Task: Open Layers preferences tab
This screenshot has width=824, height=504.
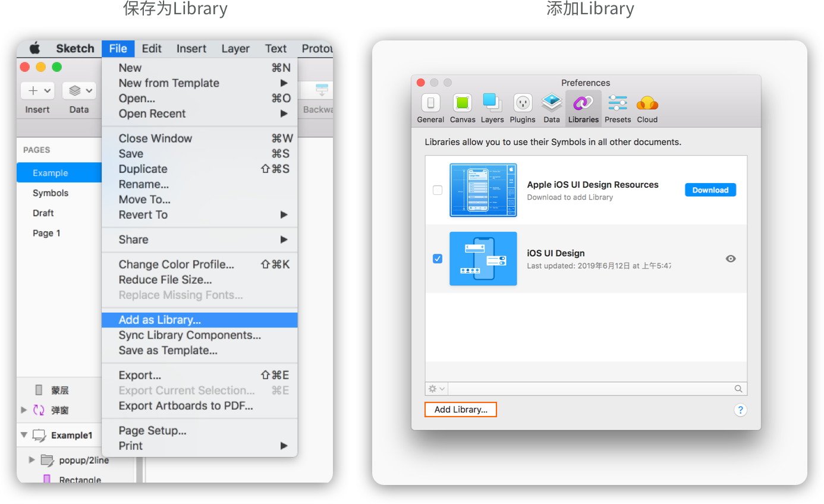Action: tap(492, 108)
